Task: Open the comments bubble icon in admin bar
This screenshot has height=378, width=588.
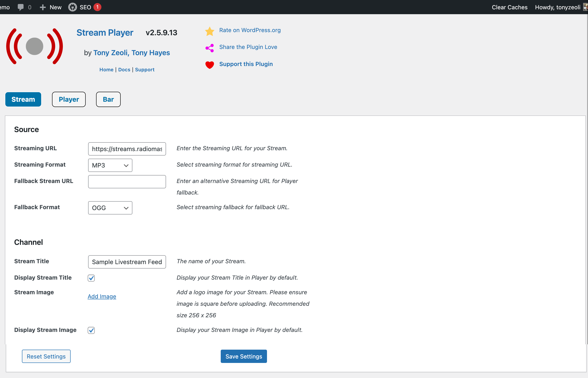Action: 21,7
